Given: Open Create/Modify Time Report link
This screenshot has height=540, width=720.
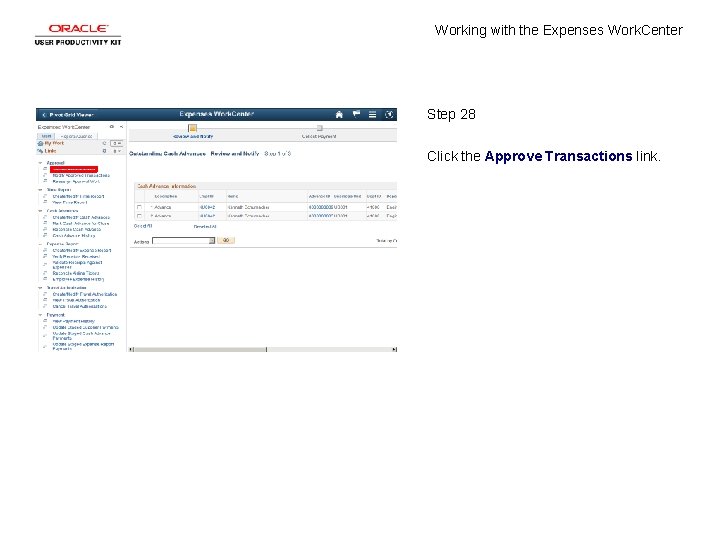Looking at the screenshot, I should [x=78, y=196].
